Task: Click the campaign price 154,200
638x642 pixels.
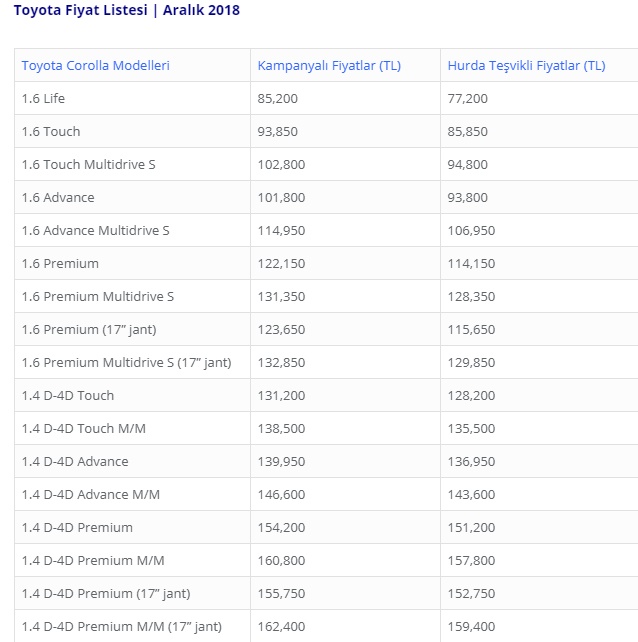Action: 281,527
